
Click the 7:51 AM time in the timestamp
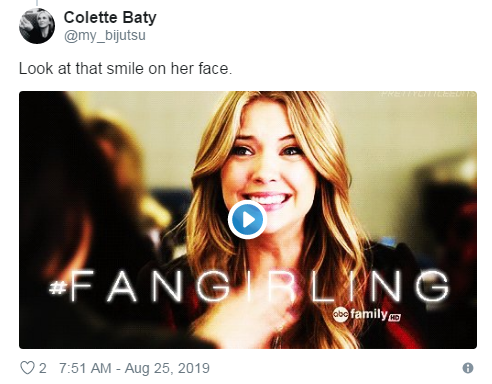tap(85, 368)
